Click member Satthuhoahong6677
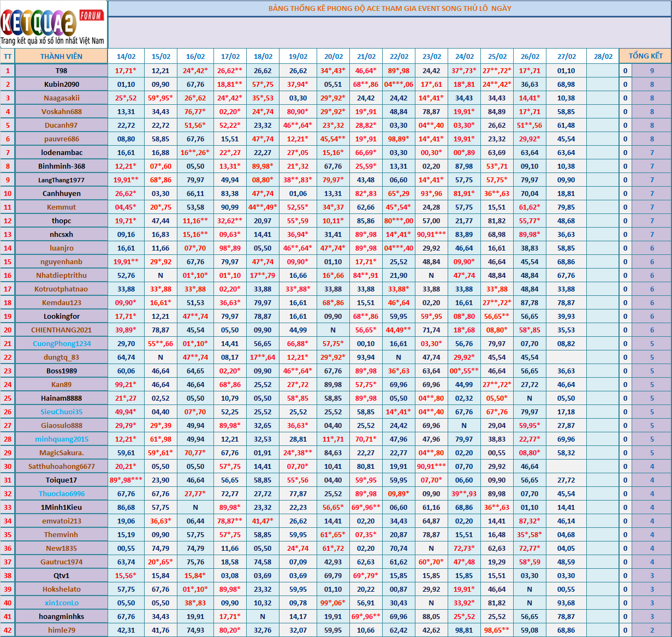The image size is (672, 637). point(61,466)
